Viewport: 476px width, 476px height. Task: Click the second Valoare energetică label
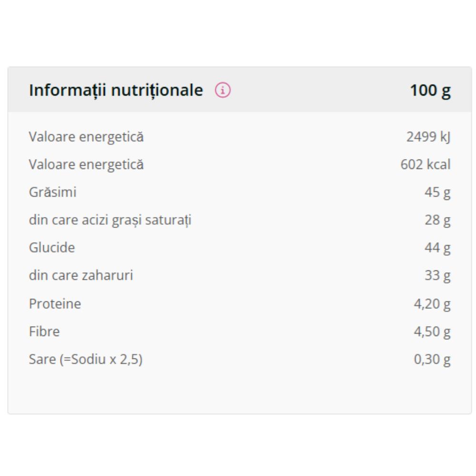click(86, 165)
